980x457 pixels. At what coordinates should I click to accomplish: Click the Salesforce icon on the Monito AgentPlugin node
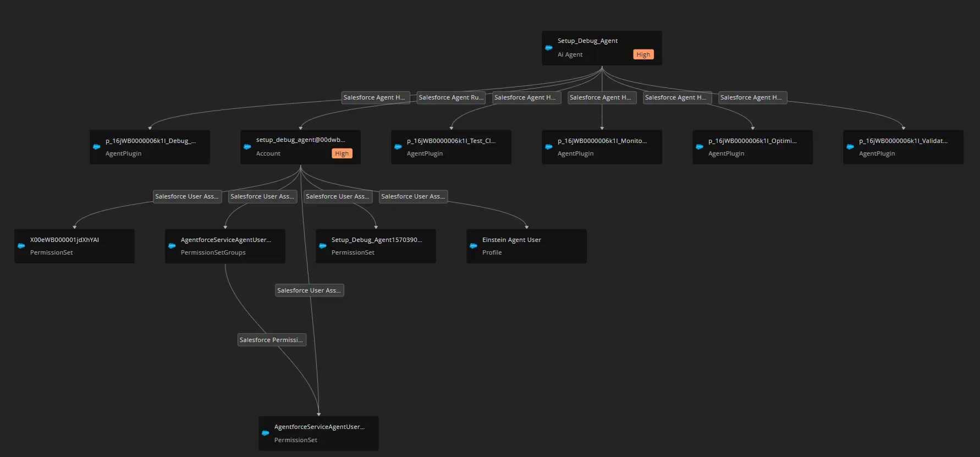[x=548, y=147]
